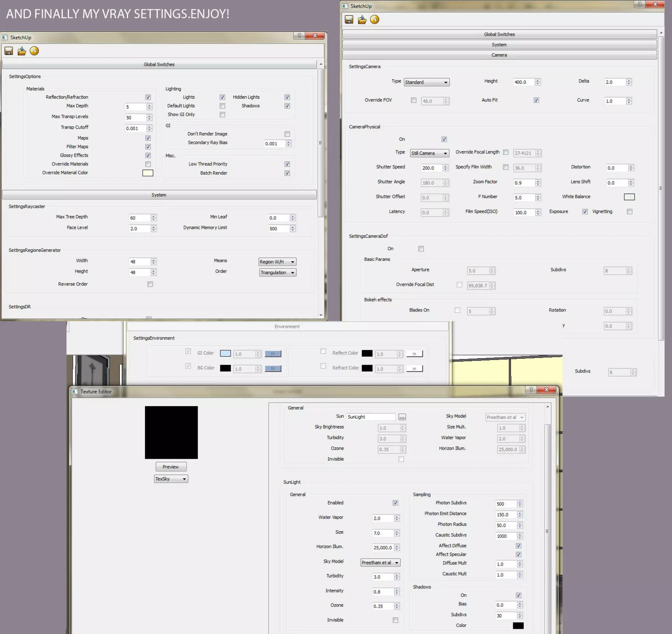Open Region W/H means dropdown
The image size is (672, 634).
[277, 262]
